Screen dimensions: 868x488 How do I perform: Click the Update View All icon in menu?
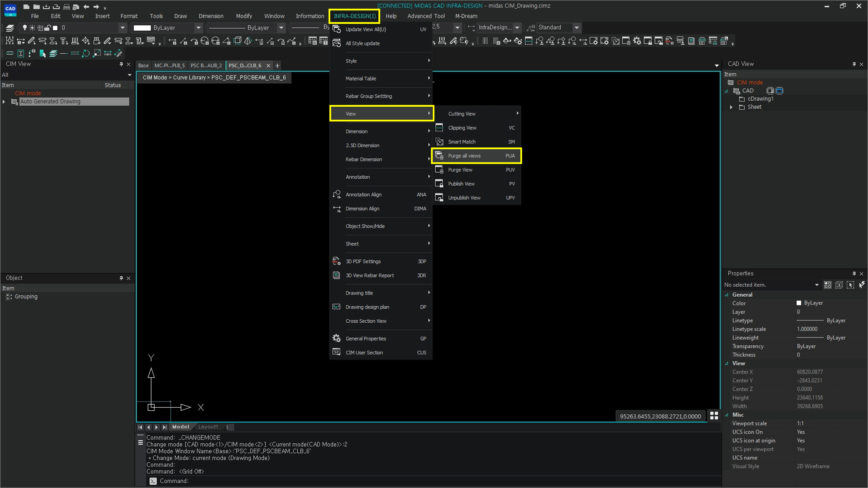(336, 29)
